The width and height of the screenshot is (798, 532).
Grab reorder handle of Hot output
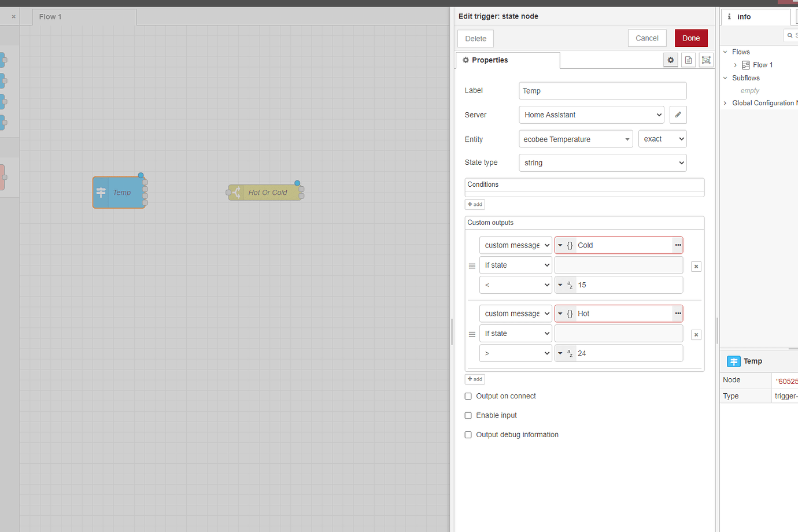(x=472, y=334)
